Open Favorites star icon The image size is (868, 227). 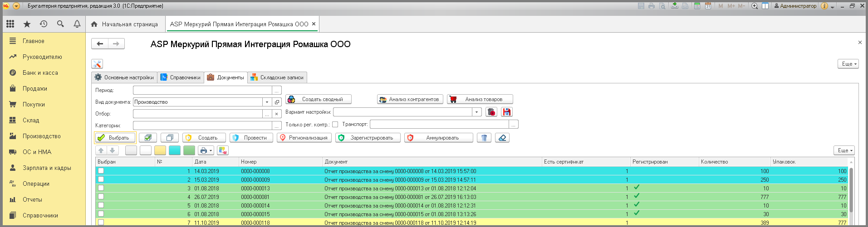(27, 24)
